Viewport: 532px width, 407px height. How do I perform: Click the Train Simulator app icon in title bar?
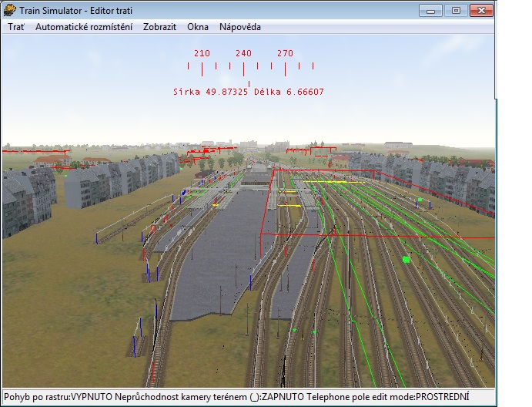pyautogui.click(x=11, y=11)
